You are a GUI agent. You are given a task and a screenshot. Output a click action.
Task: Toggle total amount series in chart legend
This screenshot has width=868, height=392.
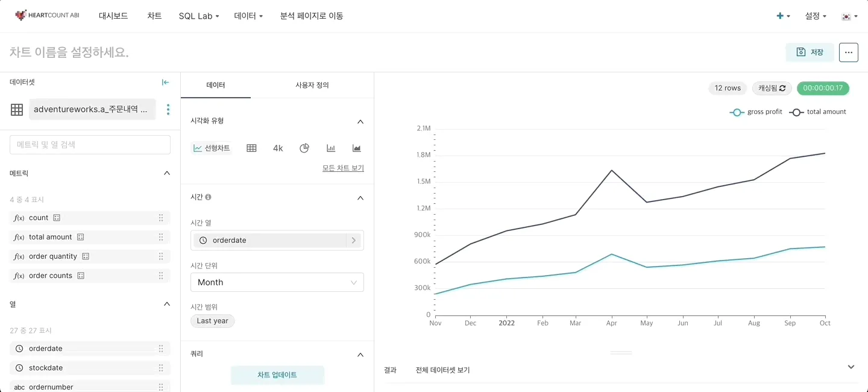pos(819,112)
